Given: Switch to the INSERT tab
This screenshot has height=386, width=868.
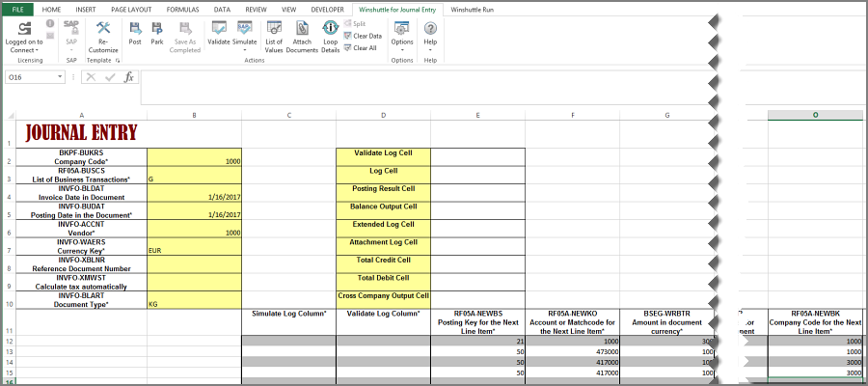Looking at the screenshot, I should point(85,10).
